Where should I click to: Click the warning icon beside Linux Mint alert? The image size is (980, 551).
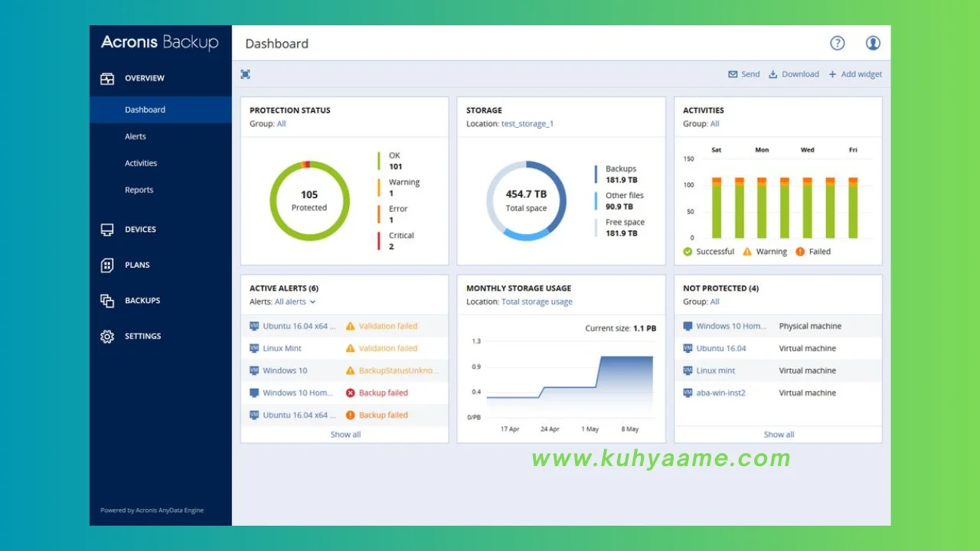(x=351, y=348)
